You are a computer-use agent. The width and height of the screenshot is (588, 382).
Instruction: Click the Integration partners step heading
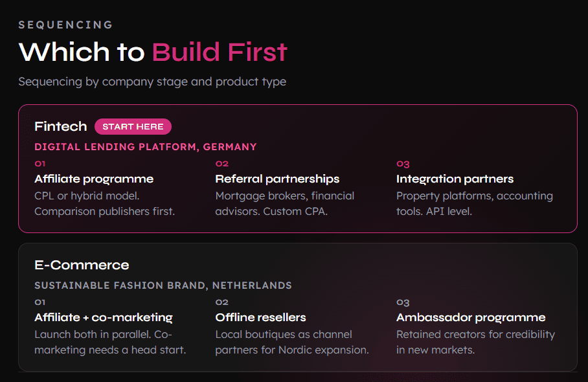pyautogui.click(x=455, y=179)
